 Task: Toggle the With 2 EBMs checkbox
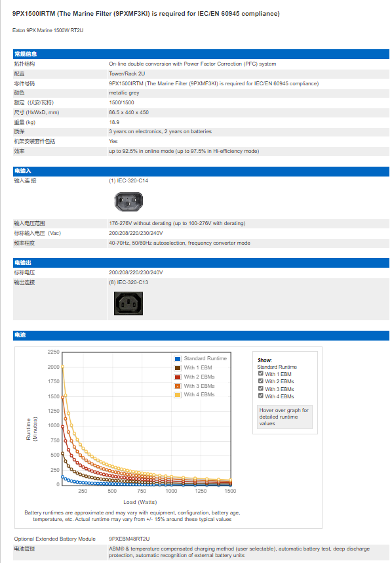coord(261,381)
